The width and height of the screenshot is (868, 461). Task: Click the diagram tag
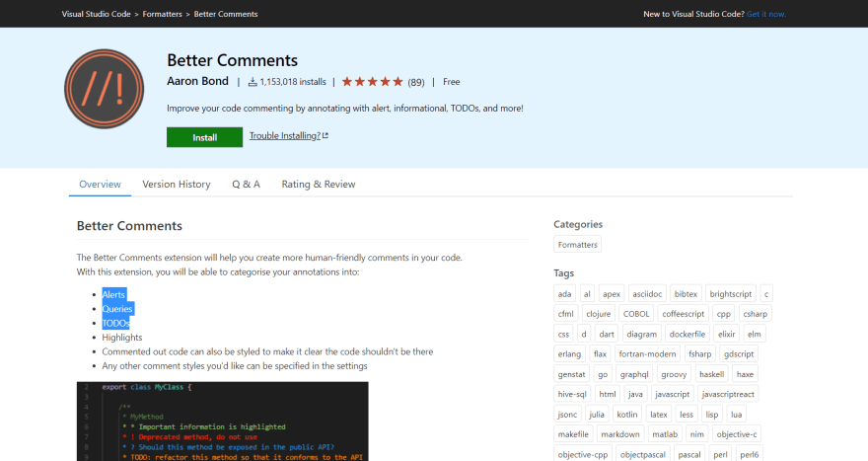[x=641, y=334]
